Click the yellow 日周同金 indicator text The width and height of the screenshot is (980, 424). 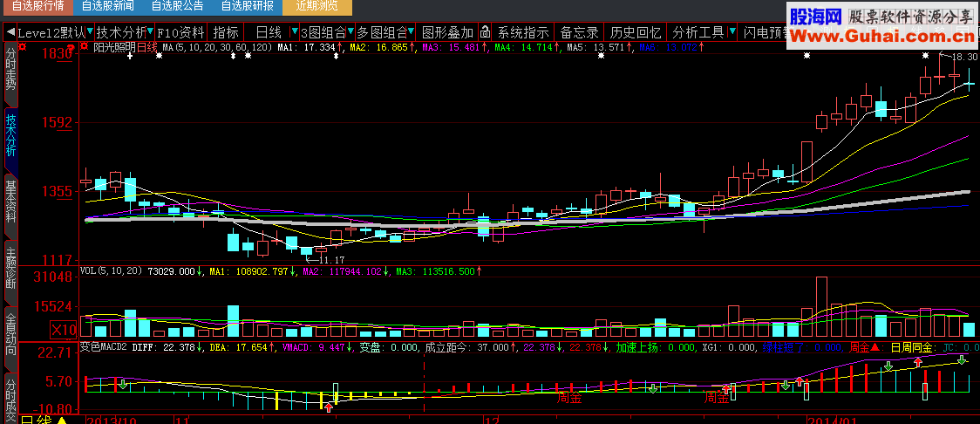(x=911, y=347)
